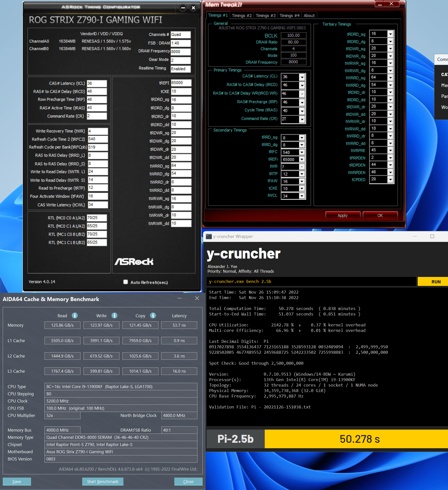Open the CAS# Latency (CL) dropdown
The width and height of the screenshot is (448, 490).
(302, 77)
